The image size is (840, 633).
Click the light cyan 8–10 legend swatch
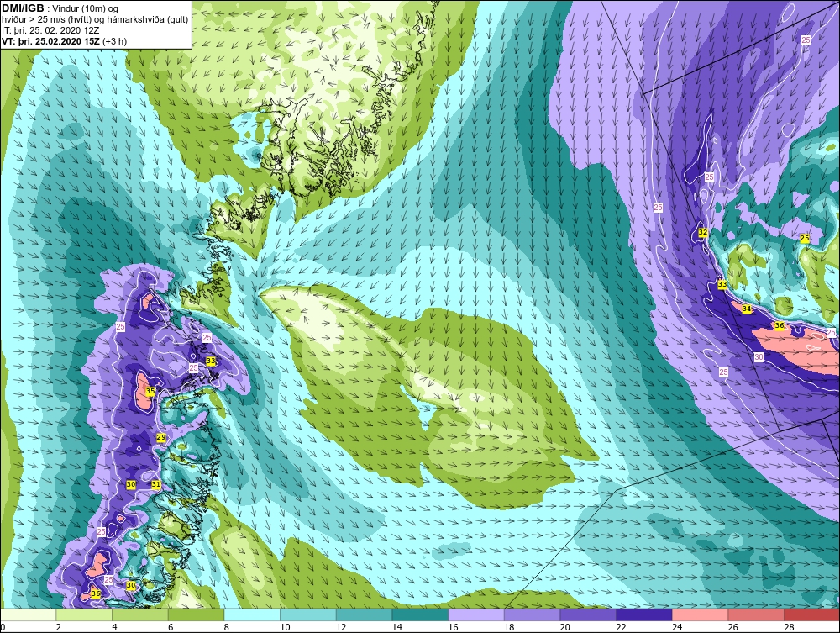[252, 615]
